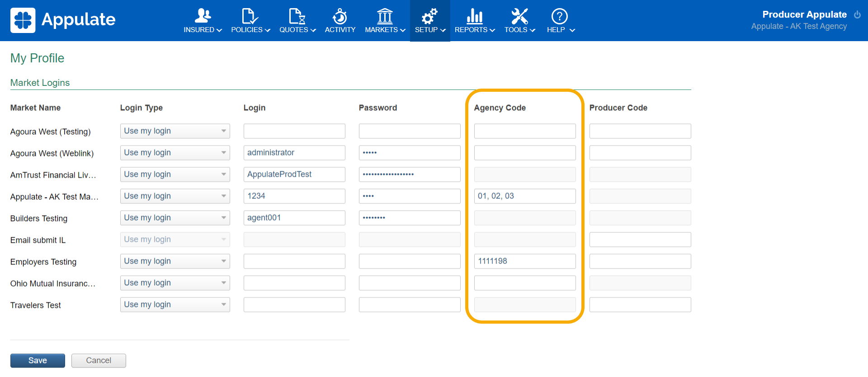Click the Producer Appulate user name

[x=804, y=14]
